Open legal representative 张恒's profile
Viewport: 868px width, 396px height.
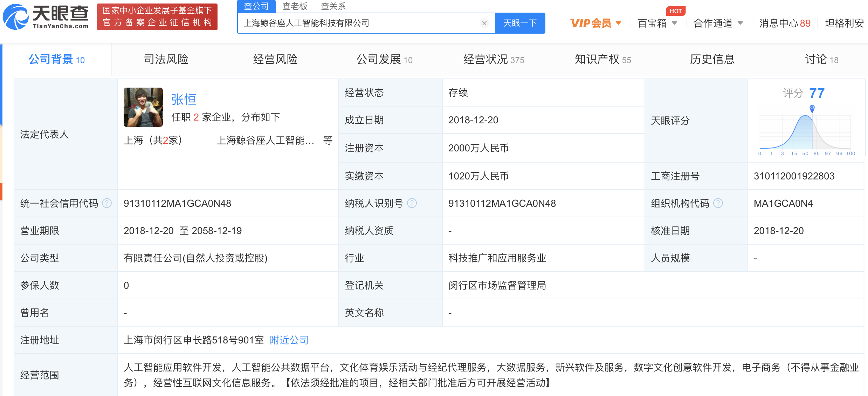184,100
